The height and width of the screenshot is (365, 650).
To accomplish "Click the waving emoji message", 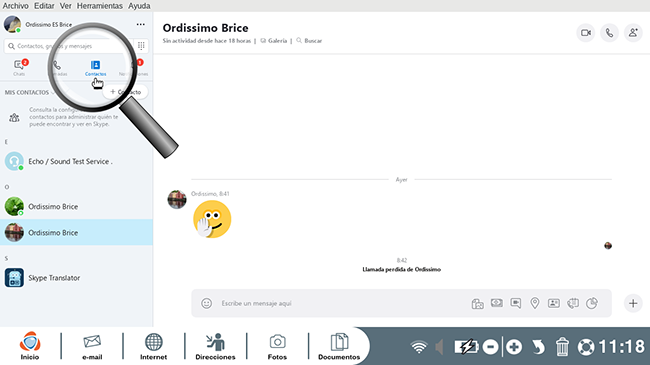I will tap(212, 219).
